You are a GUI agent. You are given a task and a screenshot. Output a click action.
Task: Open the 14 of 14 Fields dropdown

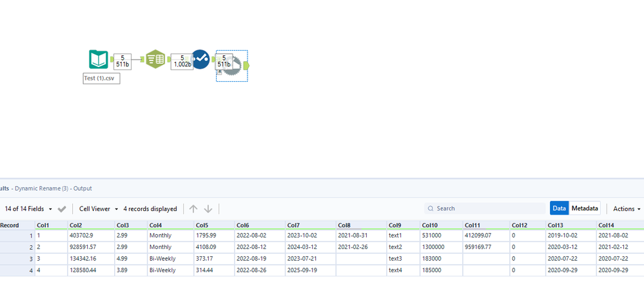coord(29,209)
